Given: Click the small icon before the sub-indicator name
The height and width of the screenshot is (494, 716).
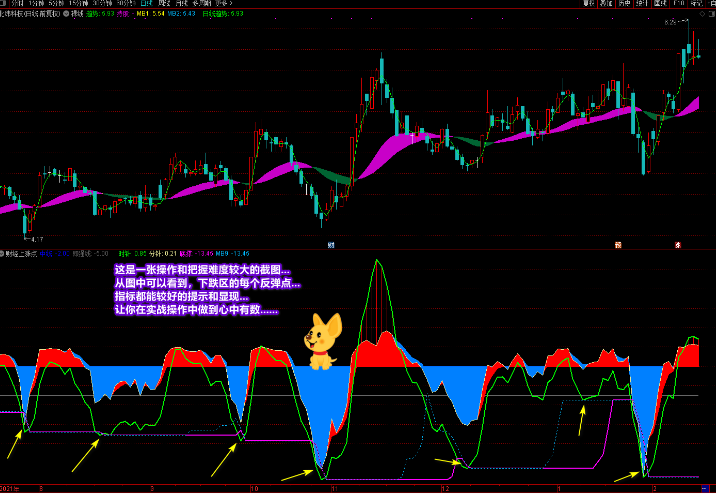Looking at the screenshot, I should click(x=3, y=254).
